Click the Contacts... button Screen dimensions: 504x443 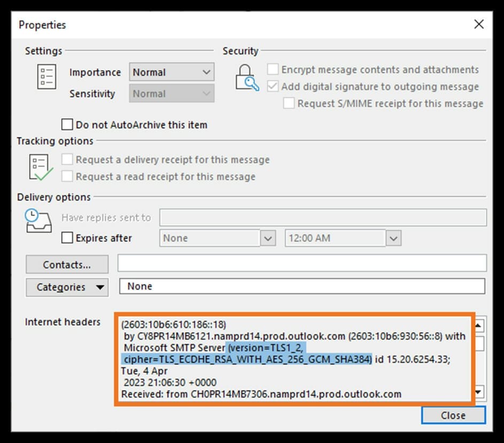pos(67,264)
